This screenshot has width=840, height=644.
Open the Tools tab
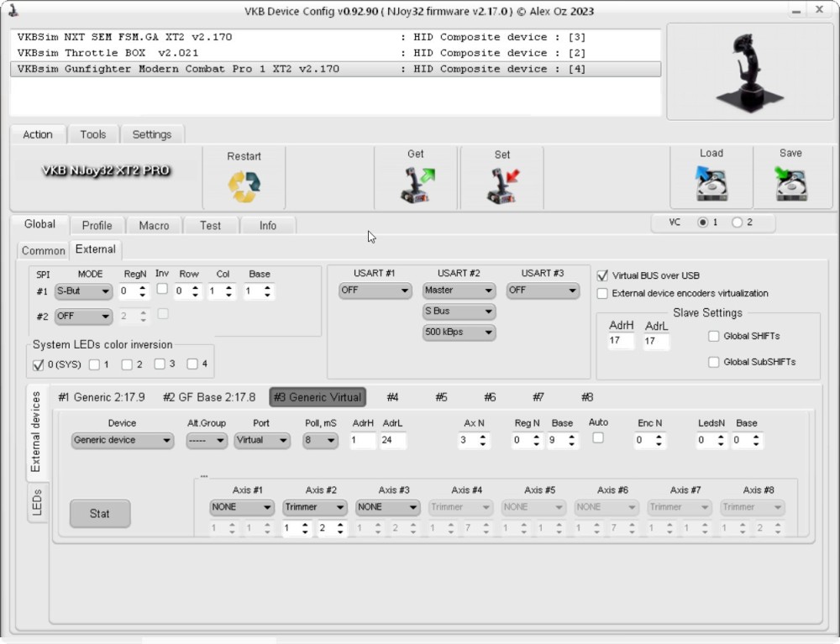pyautogui.click(x=93, y=134)
